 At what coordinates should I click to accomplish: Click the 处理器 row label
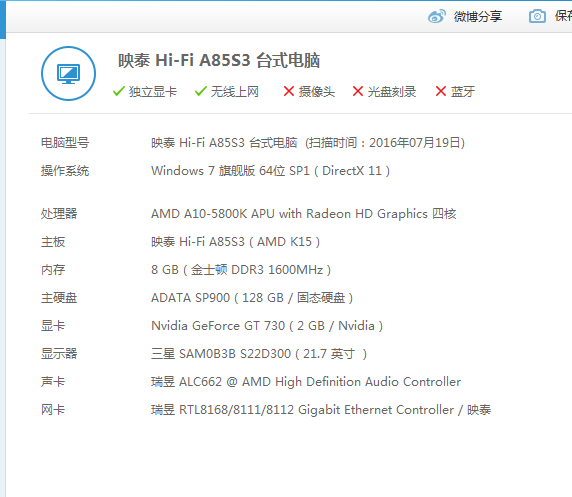59,213
